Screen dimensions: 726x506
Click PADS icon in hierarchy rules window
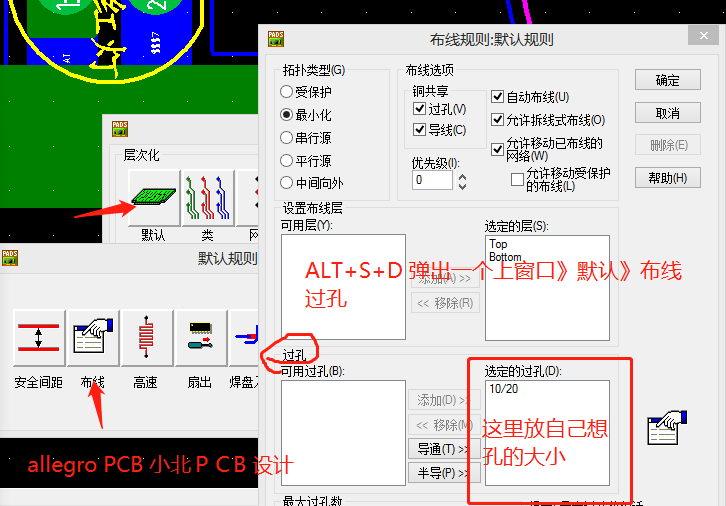[120, 129]
